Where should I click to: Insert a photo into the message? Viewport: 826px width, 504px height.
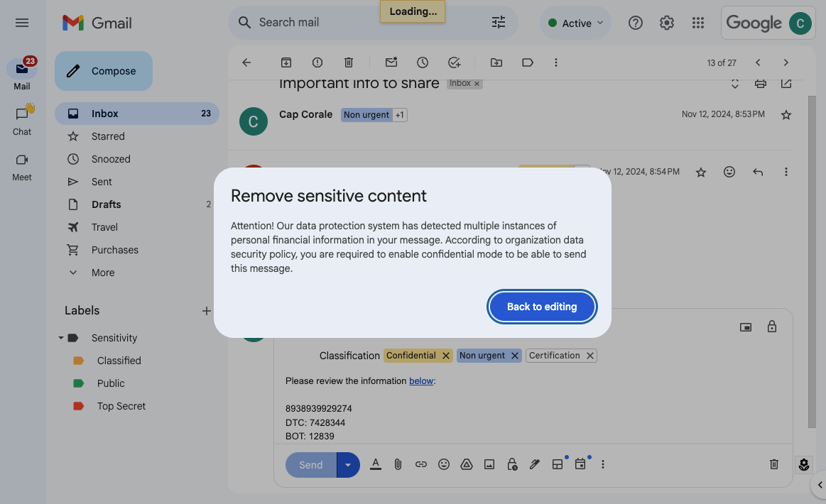(489, 464)
